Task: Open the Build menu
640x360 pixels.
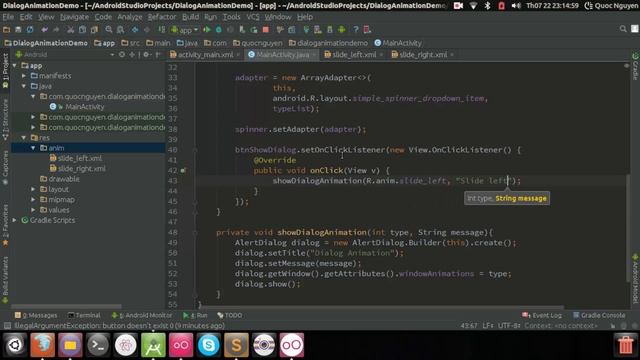Action: click(x=190, y=17)
